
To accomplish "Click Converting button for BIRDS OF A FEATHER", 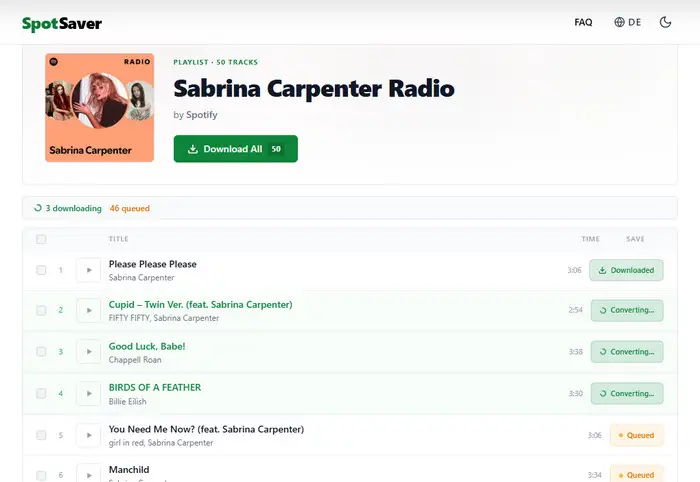I will click(627, 393).
